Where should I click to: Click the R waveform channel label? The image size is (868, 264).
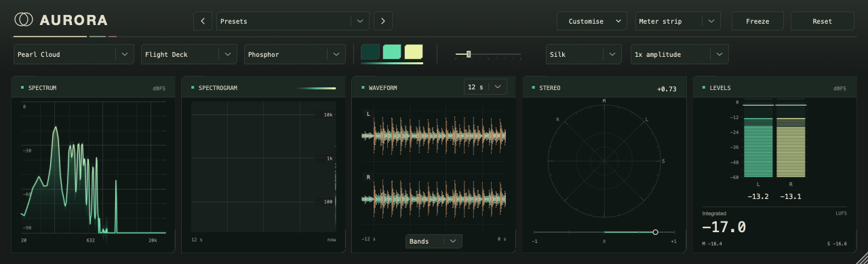368,177
